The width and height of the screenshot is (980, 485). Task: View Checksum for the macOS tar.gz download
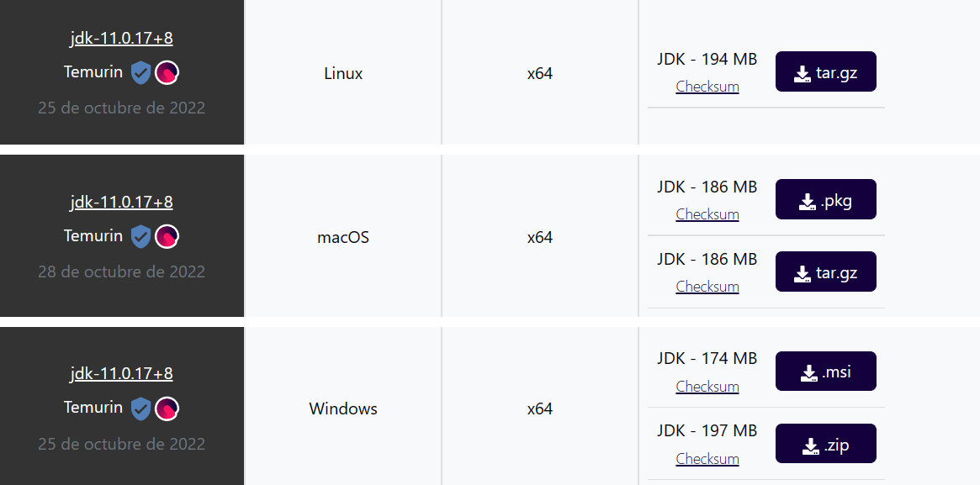coord(707,287)
